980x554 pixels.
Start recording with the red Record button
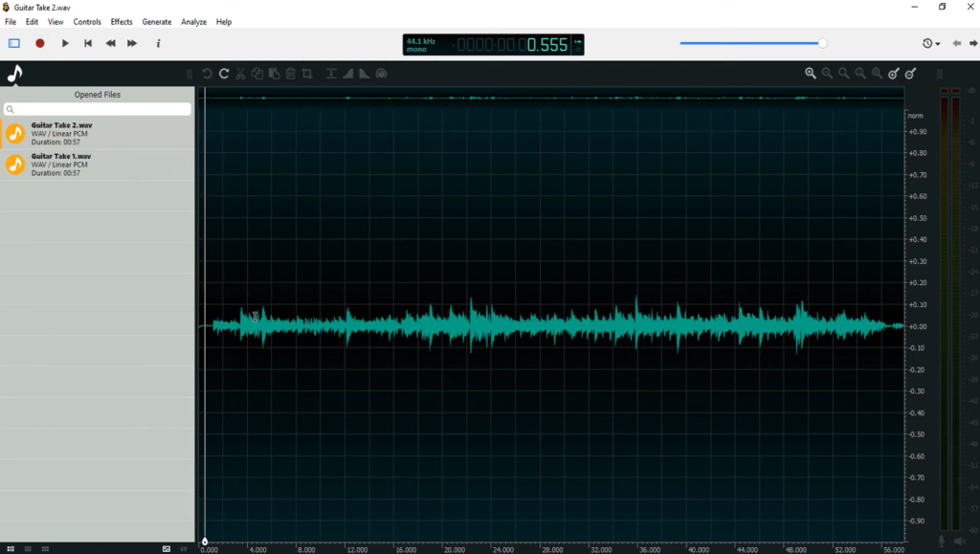[40, 43]
